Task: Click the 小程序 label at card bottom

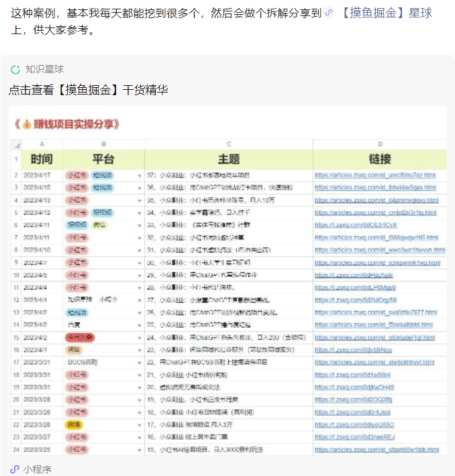Action: point(38,469)
